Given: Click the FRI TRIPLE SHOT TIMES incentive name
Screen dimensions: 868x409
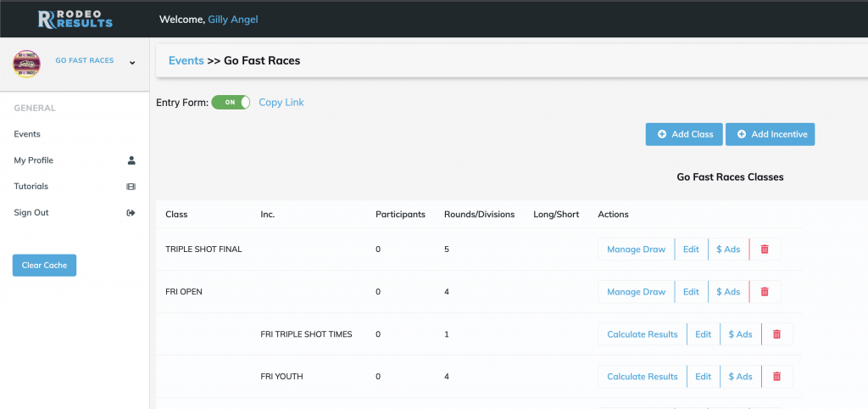Looking at the screenshot, I should click(x=306, y=334).
